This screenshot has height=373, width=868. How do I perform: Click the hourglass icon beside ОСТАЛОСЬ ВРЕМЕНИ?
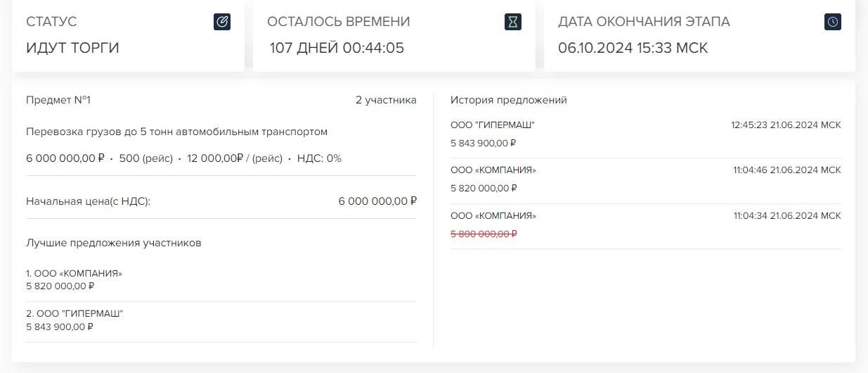point(513,22)
